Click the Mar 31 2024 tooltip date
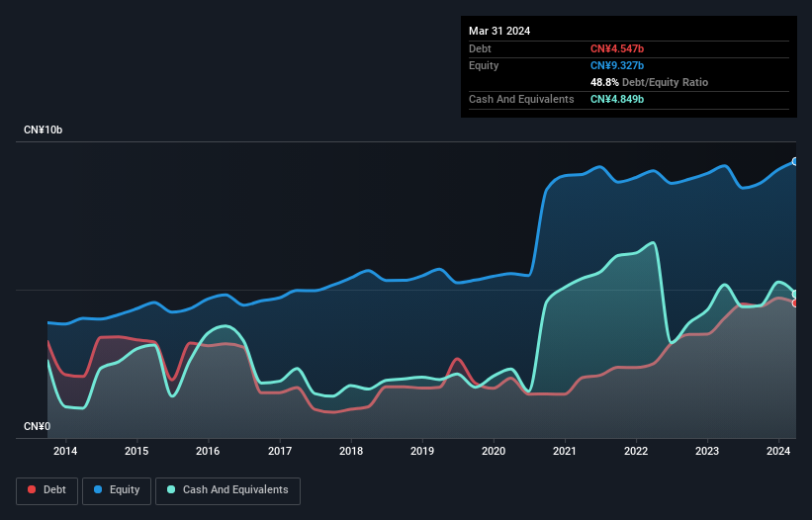This screenshot has width=812, height=520. (x=499, y=31)
